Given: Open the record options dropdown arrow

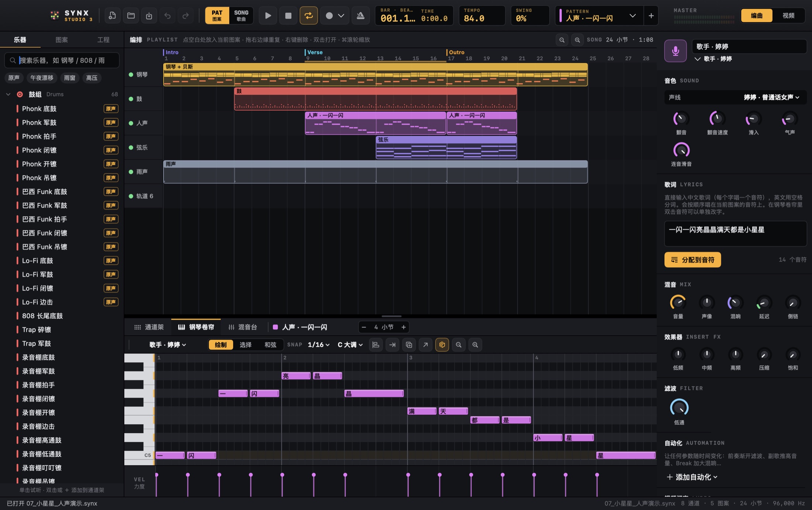Looking at the screenshot, I should [341, 16].
